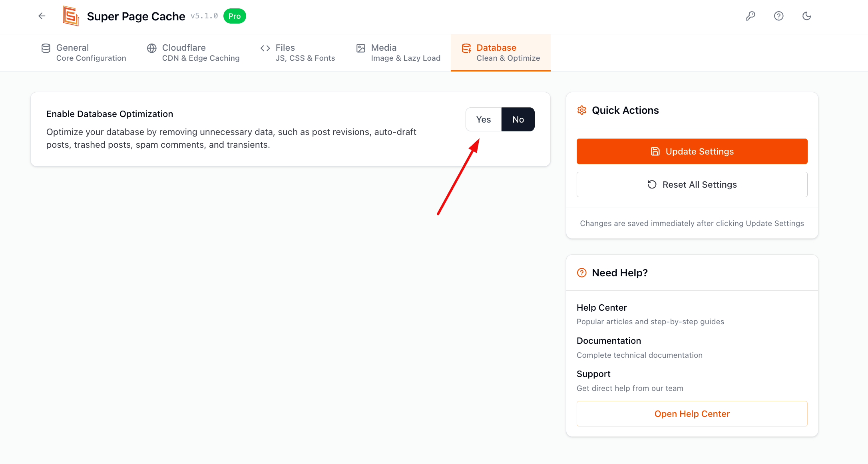This screenshot has height=464, width=868.
Task: Click Open Help Center button
Action: [692, 414]
